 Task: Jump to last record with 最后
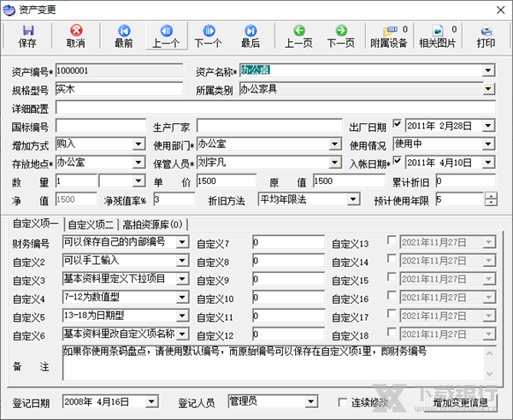(251, 36)
